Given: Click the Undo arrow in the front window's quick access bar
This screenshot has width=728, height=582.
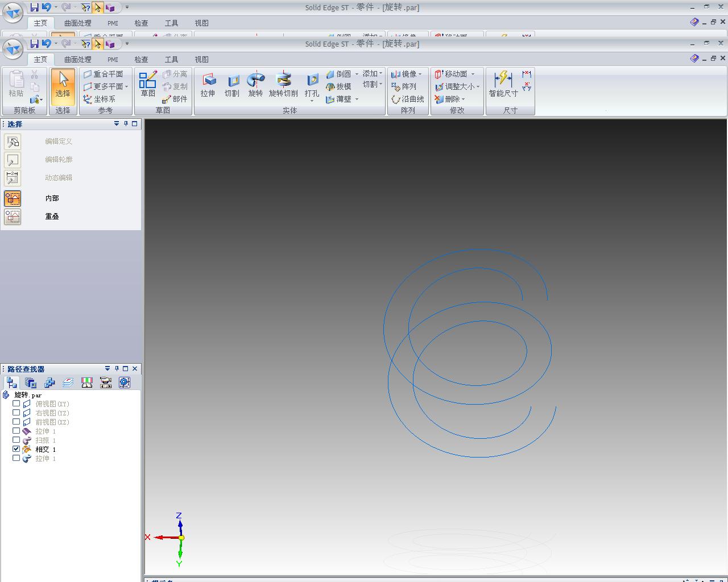Looking at the screenshot, I should tap(47, 44).
